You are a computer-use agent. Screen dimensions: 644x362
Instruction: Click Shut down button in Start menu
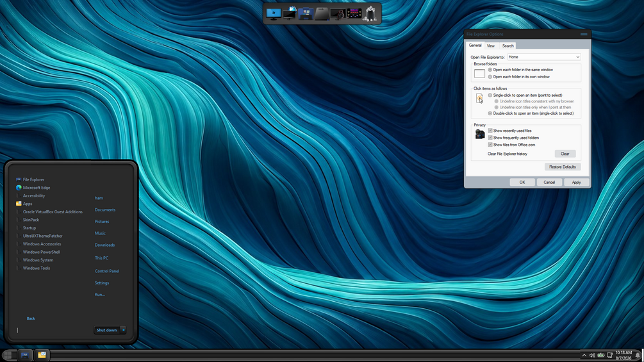[107, 330]
